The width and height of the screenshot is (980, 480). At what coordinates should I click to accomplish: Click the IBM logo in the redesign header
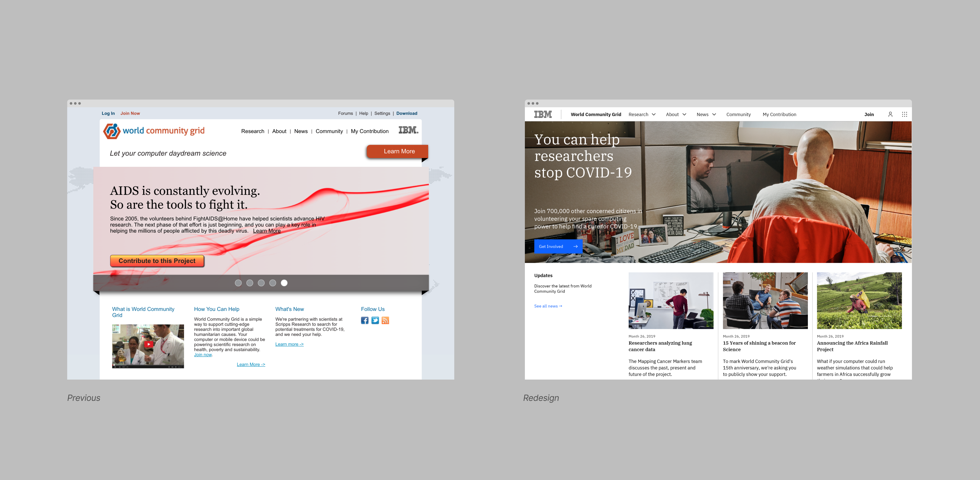tap(543, 114)
